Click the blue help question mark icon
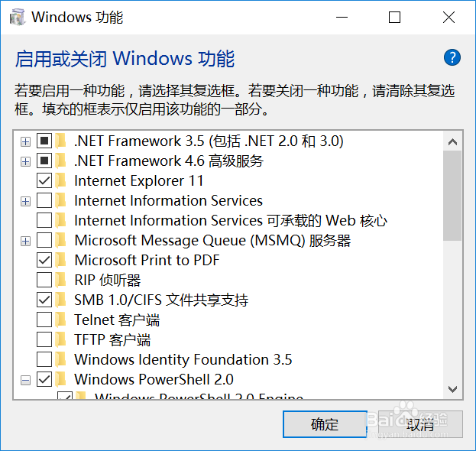Viewport: 476px width, 451px height. tap(452, 57)
